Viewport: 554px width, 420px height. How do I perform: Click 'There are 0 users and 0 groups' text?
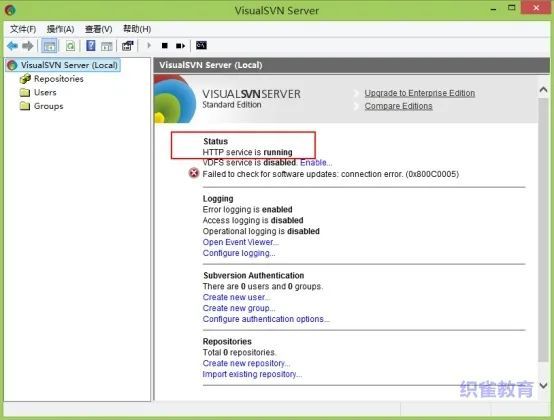[263, 286]
